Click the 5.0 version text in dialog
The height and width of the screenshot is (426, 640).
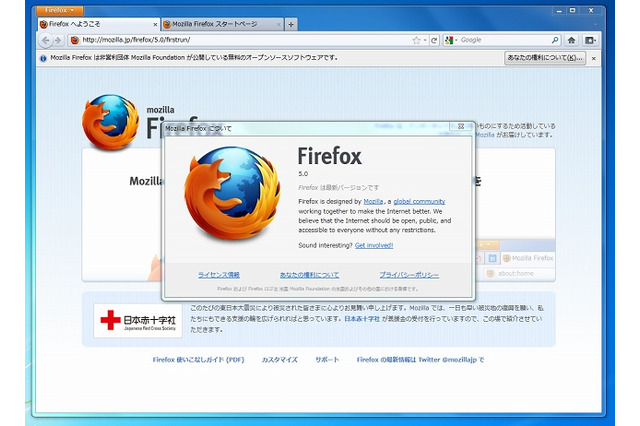(x=303, y=174)
